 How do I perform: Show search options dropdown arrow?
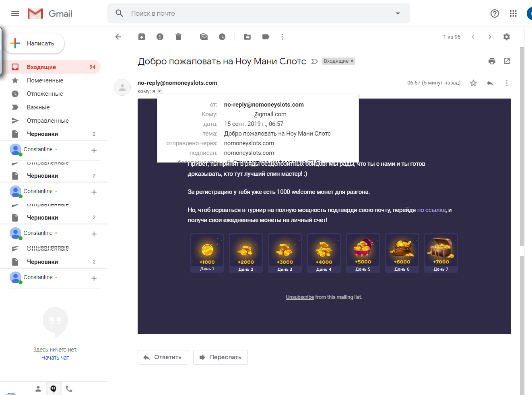click(398, 13)
